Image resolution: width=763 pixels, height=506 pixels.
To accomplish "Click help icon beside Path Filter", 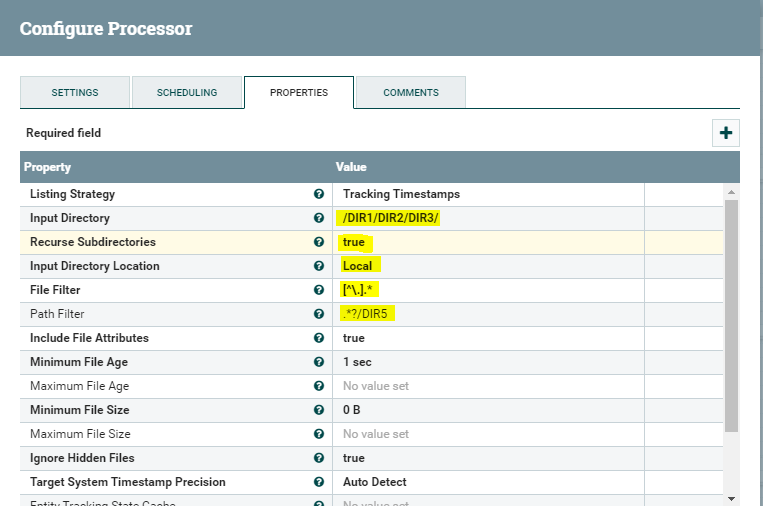I will pyautogui.click(x=319, y=314).
